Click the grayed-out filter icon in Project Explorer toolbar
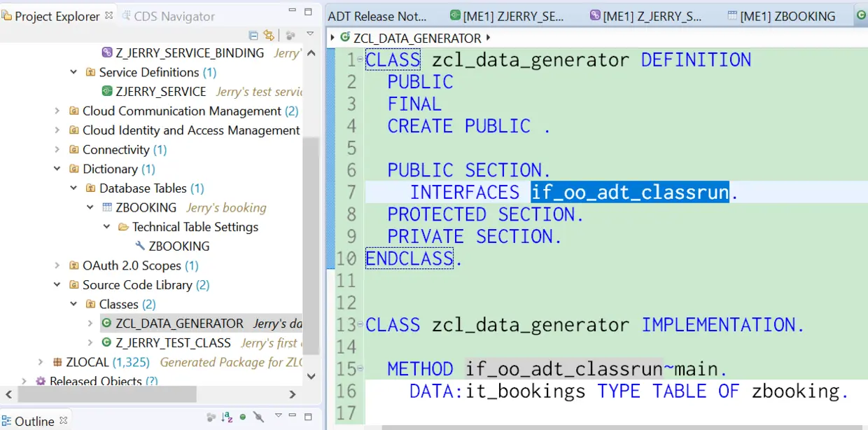Viewport: 868px width, 430px height. [x=290, y=35]
